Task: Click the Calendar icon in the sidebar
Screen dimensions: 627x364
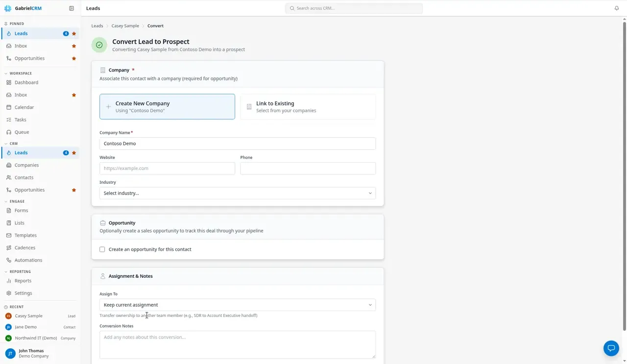Action: click(9, 107)
